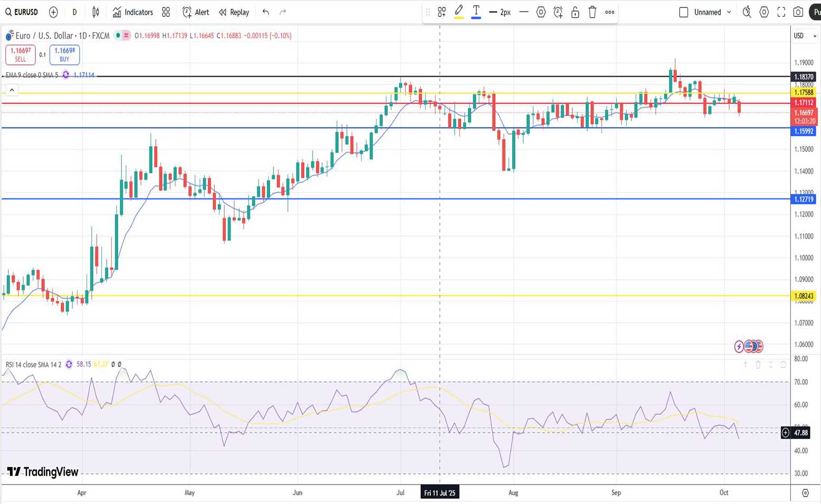Screen dimensions: 821x504
Task: Enter fullscreen mode
Action: tap(781, 12)
